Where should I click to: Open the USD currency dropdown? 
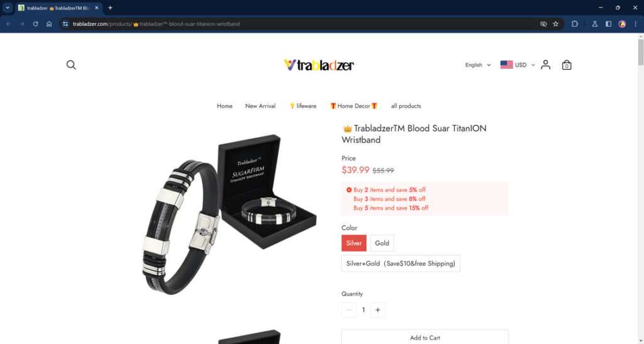518,65
